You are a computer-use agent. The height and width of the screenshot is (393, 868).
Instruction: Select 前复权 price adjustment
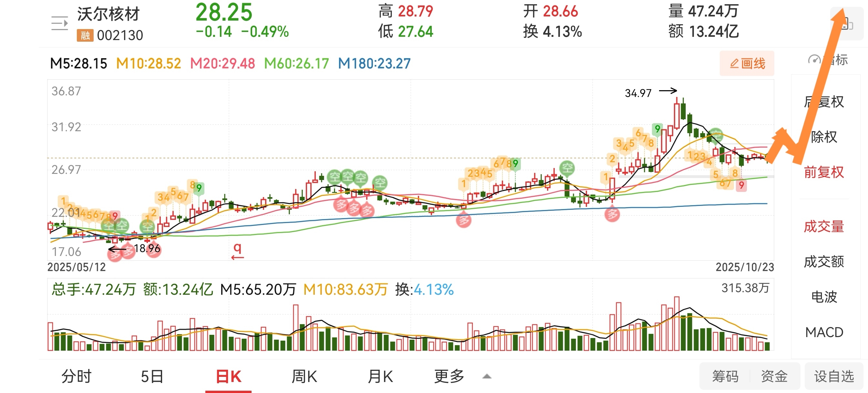click(823, 172)
